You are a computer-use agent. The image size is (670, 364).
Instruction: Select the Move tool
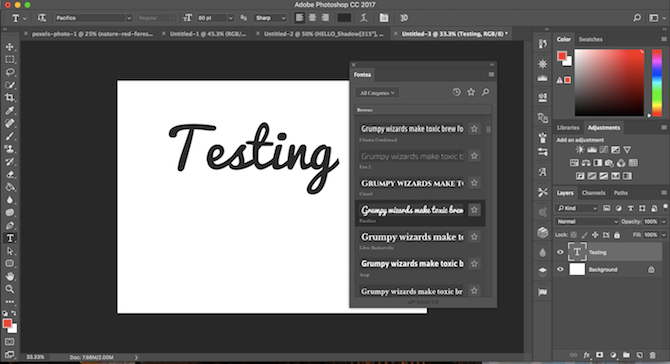10,47
